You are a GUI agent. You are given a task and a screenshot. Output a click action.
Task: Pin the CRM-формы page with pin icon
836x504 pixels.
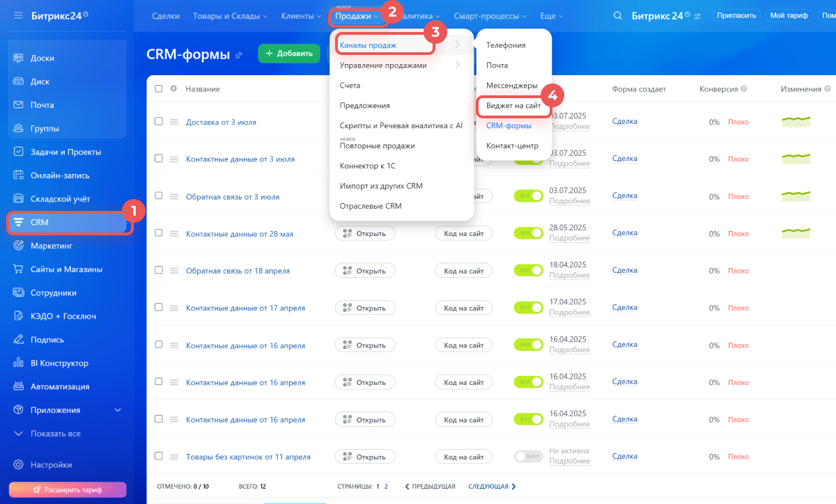(239, 55)
